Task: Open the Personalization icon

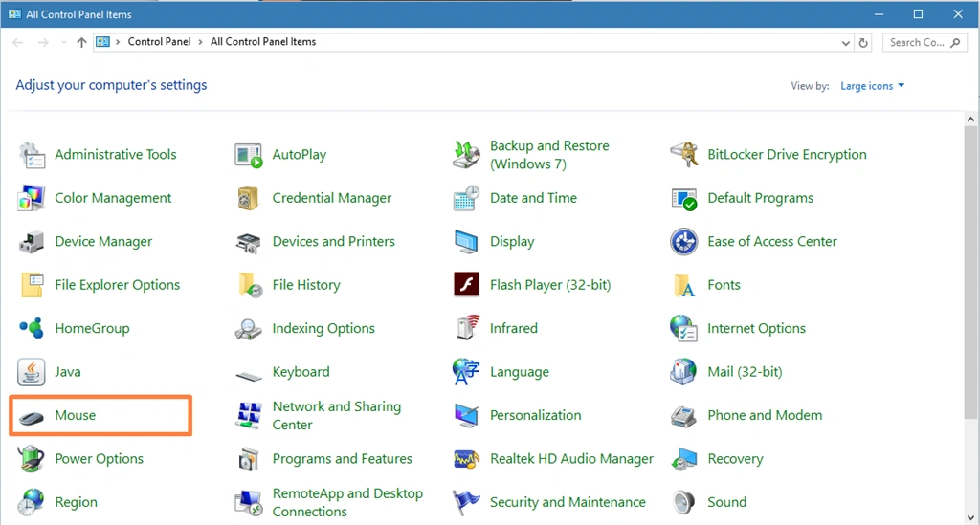Action: tap(466, 415)
